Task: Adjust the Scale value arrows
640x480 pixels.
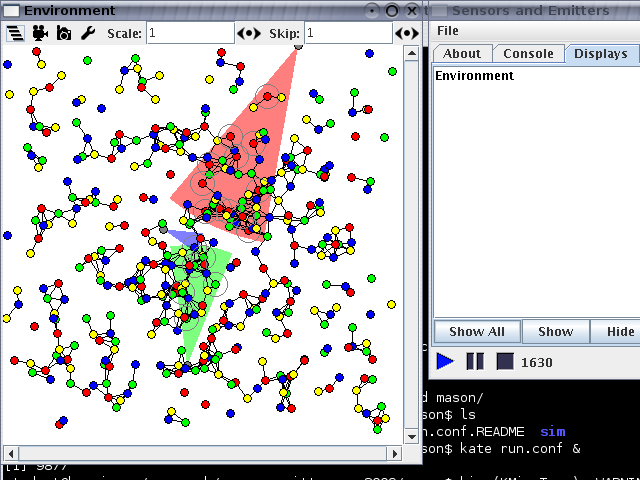Action: click(249, 33)
